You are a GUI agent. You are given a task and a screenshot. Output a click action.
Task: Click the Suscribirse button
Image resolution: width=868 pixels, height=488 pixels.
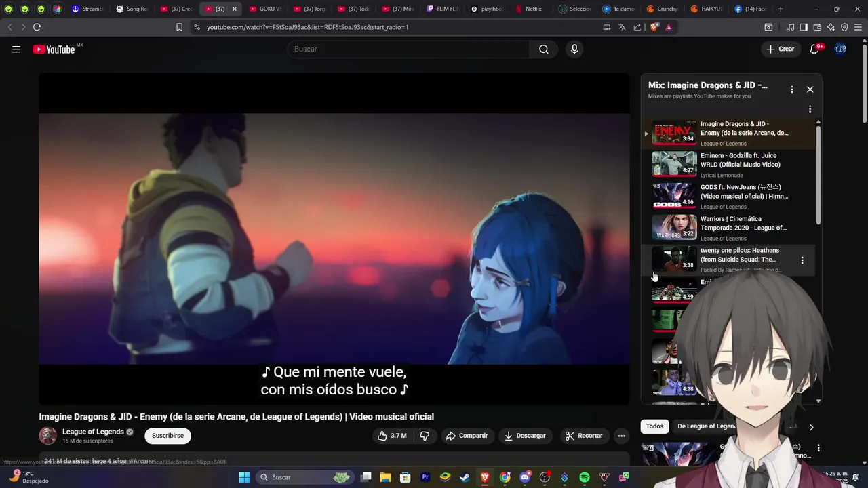pos(167,436)
